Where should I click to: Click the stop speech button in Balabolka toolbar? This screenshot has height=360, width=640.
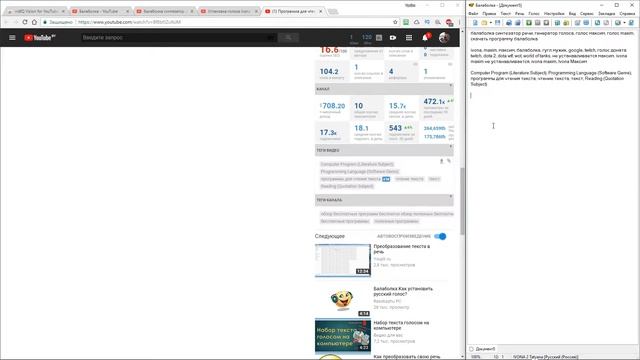tap(547, 23)
